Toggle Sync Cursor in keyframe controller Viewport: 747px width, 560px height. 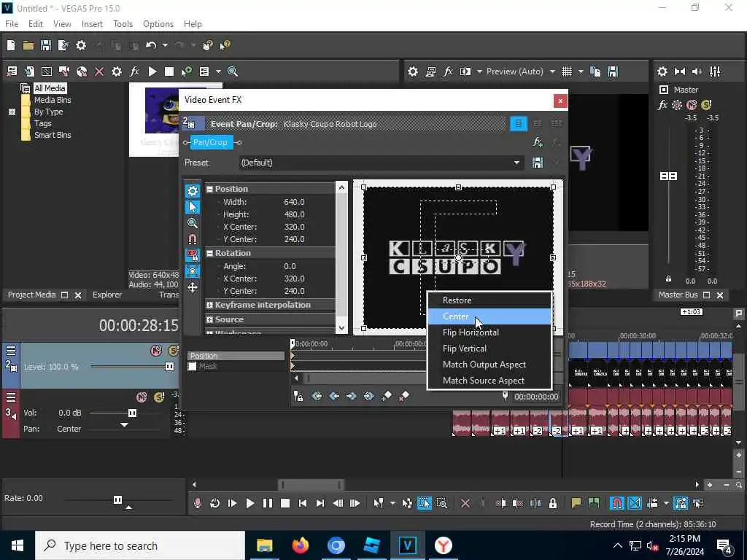298,396
